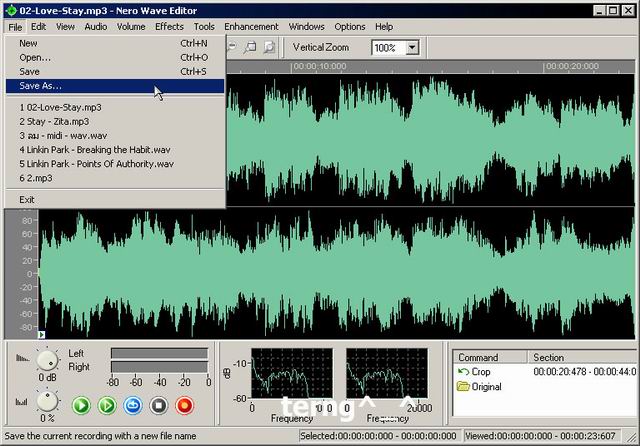Open recent file 3 midi - wav.wav
Screen dimensions: 640x446
[x=115, y=135]
